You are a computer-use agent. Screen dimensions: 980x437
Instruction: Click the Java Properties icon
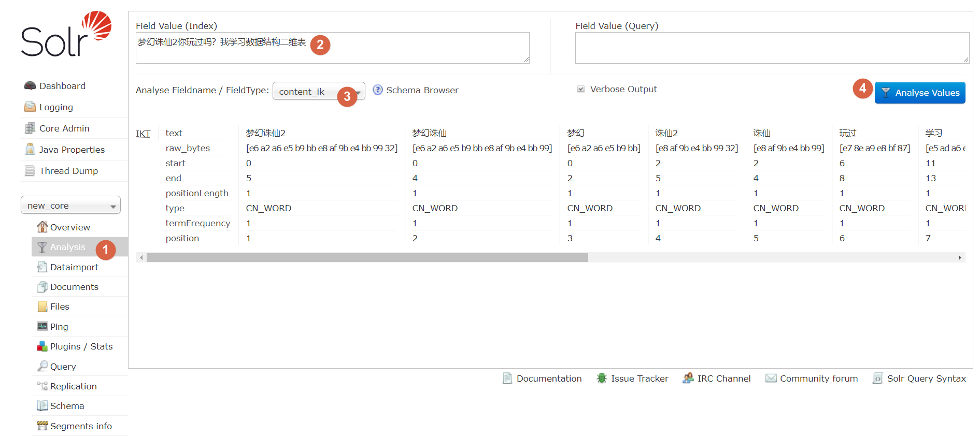tap(30, 149)
